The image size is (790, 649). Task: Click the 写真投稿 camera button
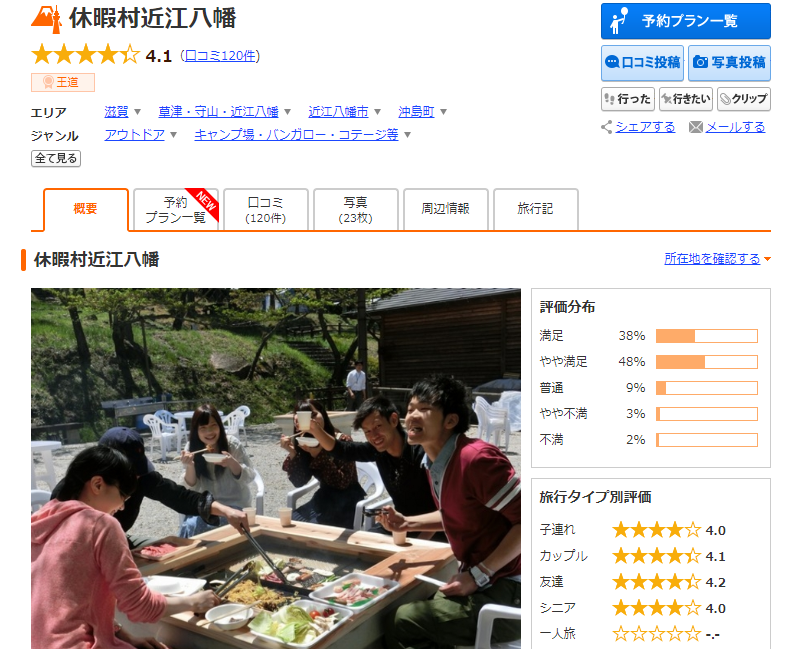click(x=729, y=62)
